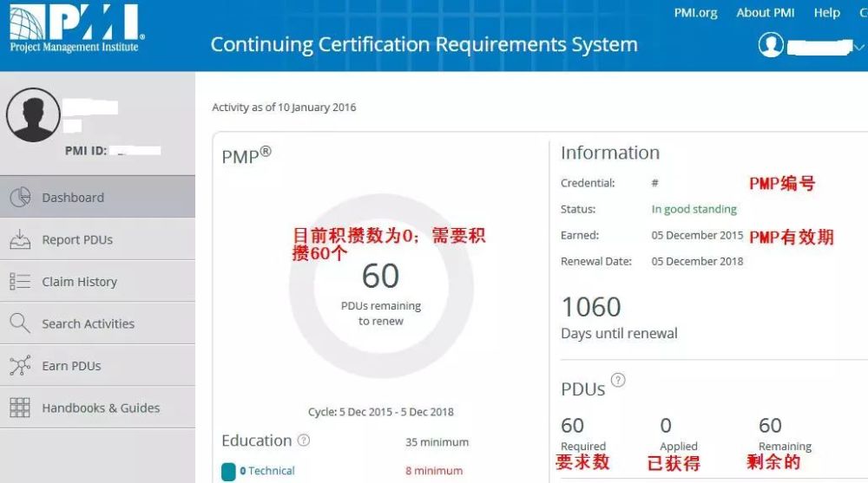Click the PMI logo in the header
This screenshot has width=868, height=483.
(x=77, y=29)
